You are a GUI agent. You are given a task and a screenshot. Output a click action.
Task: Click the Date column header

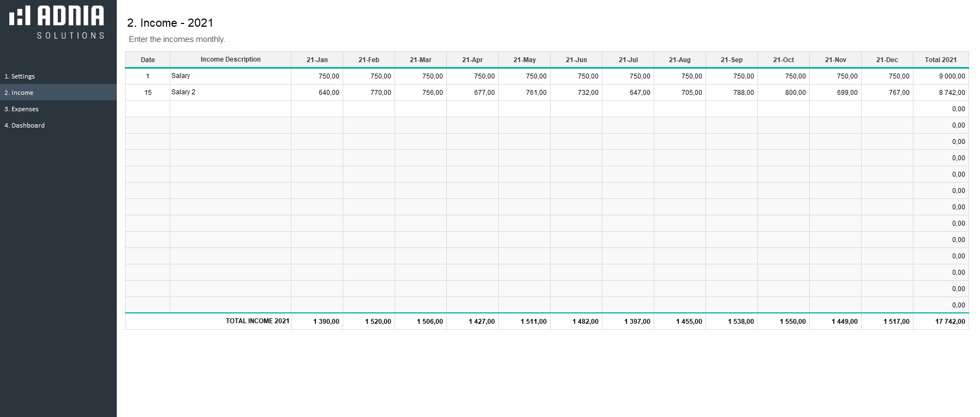(147, 60)
